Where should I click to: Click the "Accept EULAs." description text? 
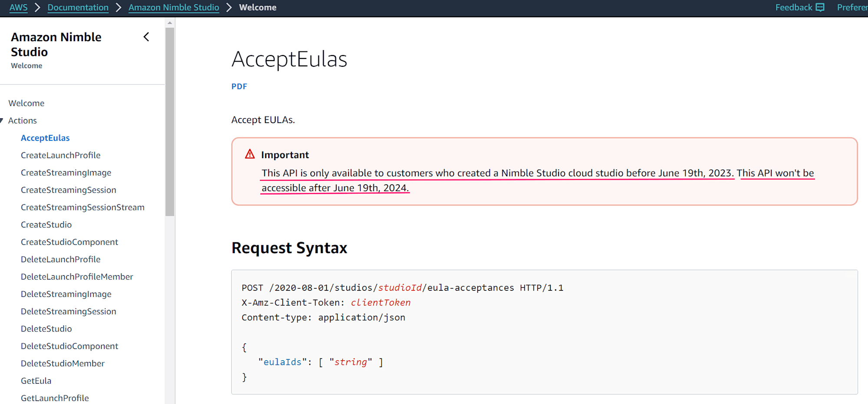pyautogui.click(x=263, y=120)
